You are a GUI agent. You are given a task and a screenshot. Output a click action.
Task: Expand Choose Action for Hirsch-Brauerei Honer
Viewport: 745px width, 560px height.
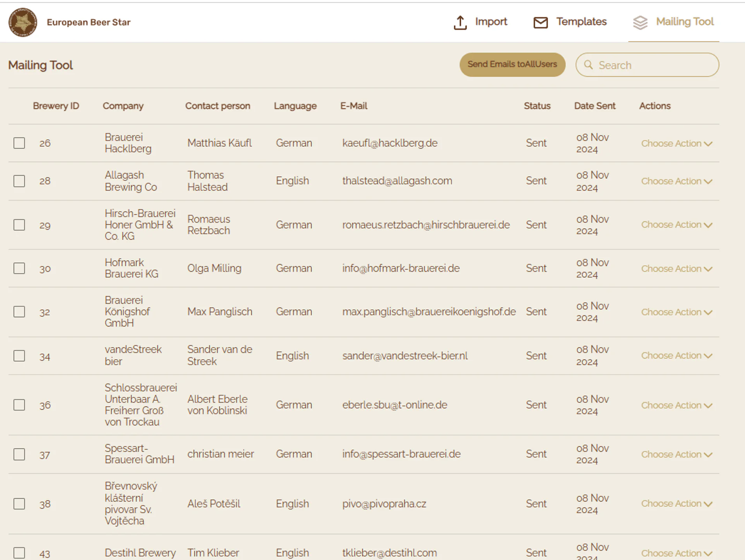(x=676, y=225)
